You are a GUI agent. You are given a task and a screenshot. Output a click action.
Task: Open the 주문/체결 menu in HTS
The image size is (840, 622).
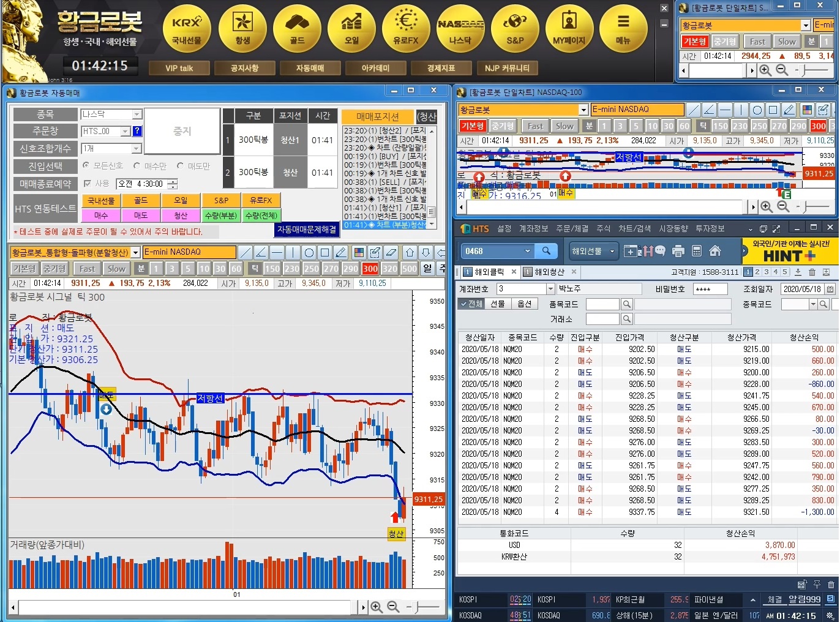[x=572, y=228]
